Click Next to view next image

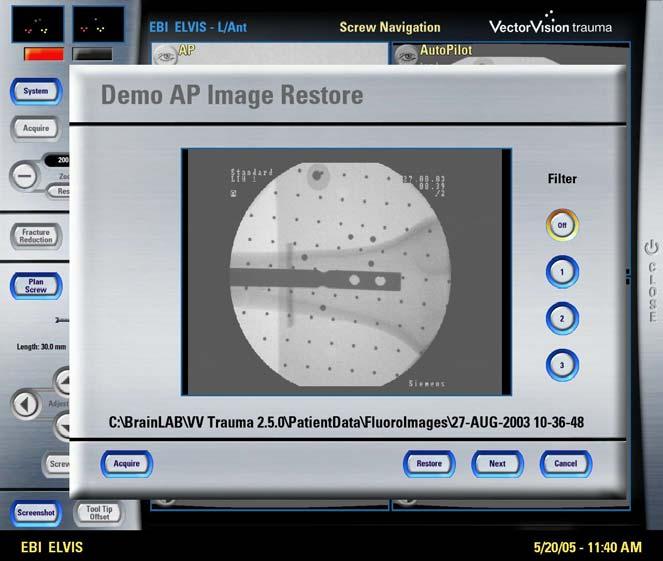497,464
